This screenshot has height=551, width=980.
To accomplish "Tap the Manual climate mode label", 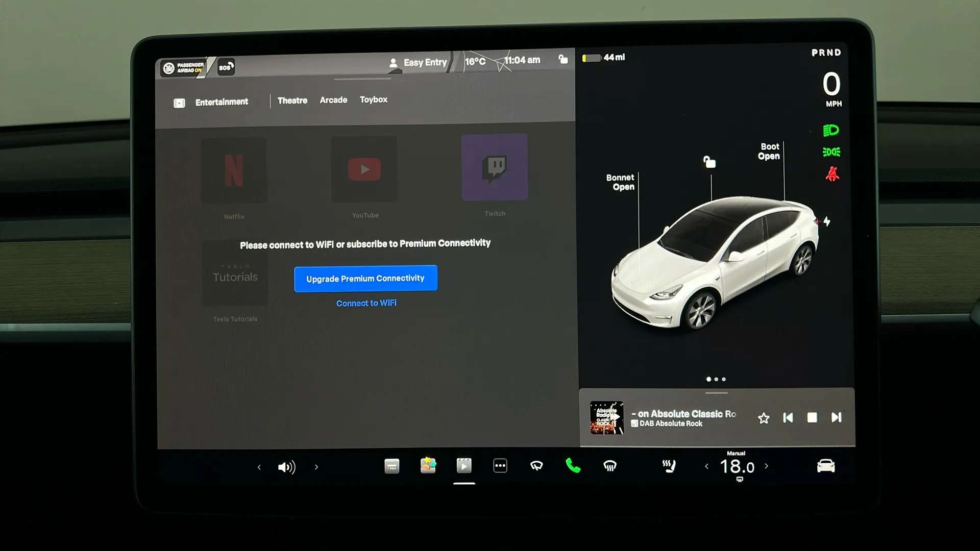I will click(x=736, y=453).
